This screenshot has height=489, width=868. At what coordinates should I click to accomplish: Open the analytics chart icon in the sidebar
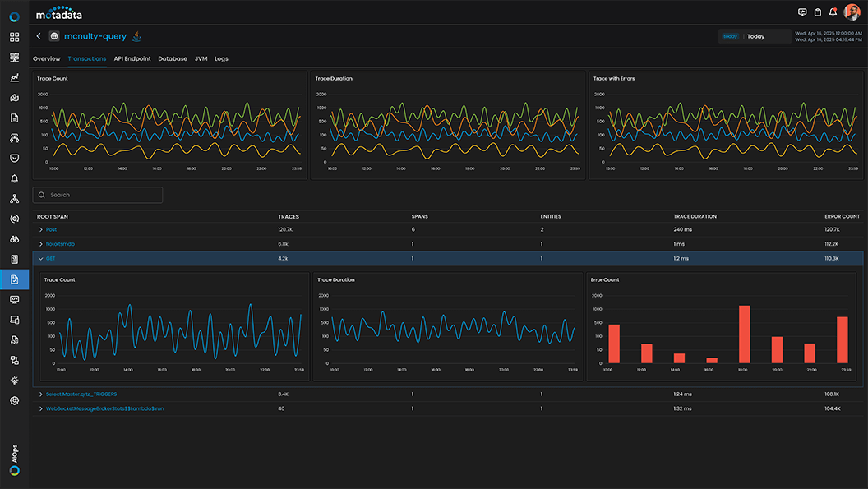[14, 77]
